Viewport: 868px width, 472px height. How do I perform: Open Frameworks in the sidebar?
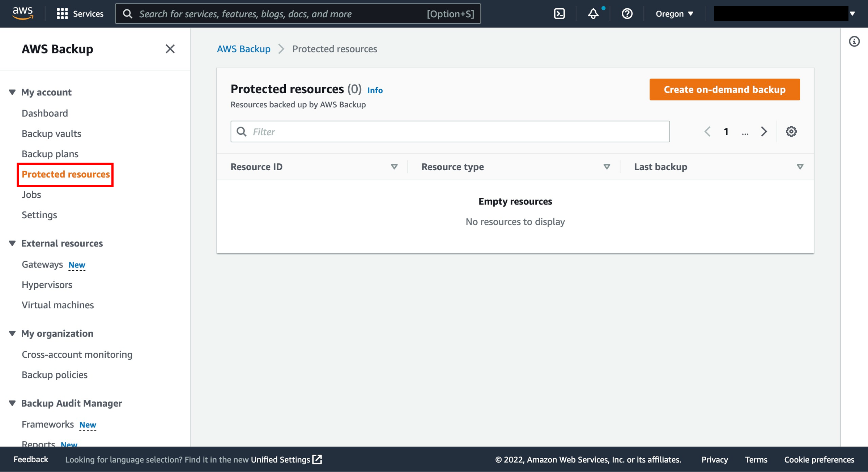48,424
